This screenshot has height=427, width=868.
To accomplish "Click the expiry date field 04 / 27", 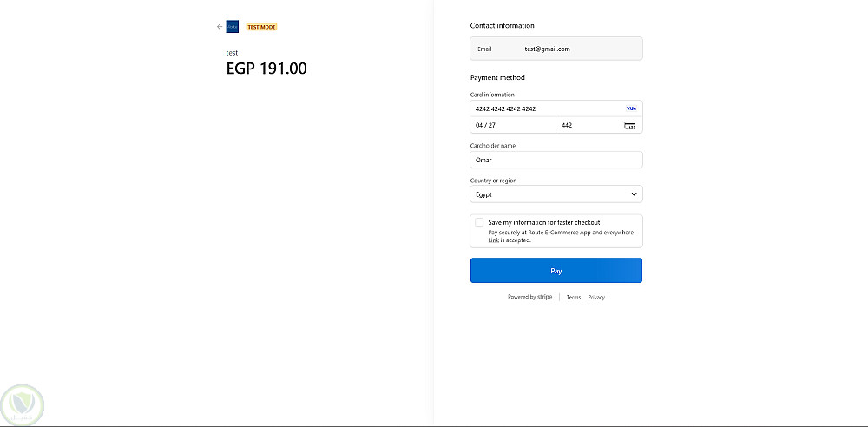I will point(512,125).
